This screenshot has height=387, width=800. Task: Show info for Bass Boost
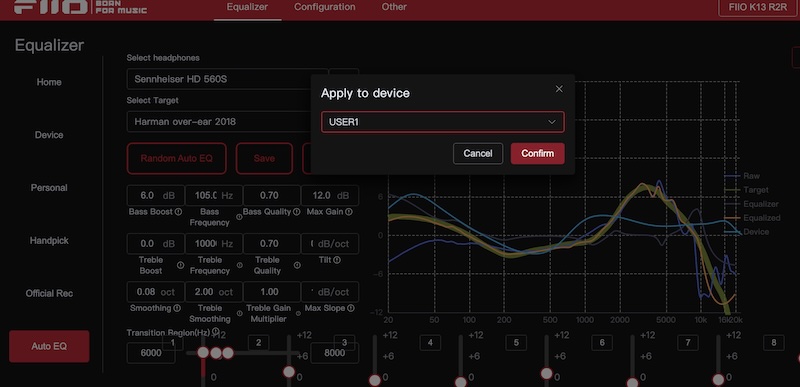click(x=178, y=212)
